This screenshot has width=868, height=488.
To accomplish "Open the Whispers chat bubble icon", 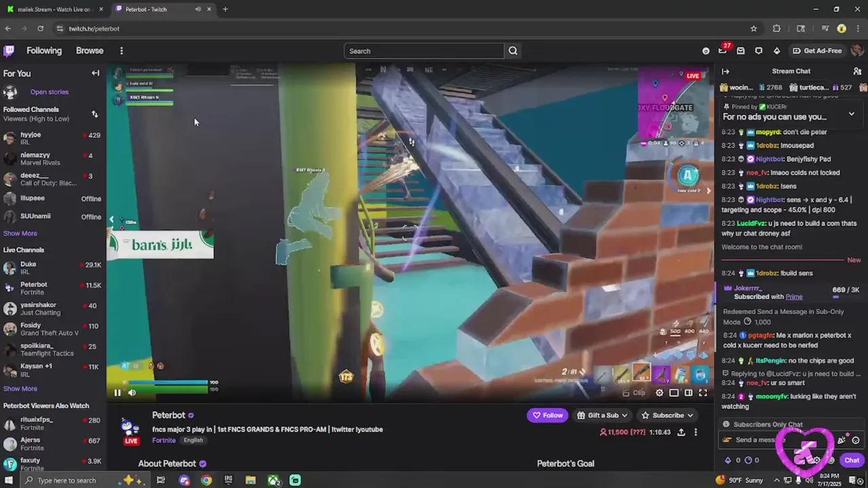I will pyautogui.click(x=759, y=51).
